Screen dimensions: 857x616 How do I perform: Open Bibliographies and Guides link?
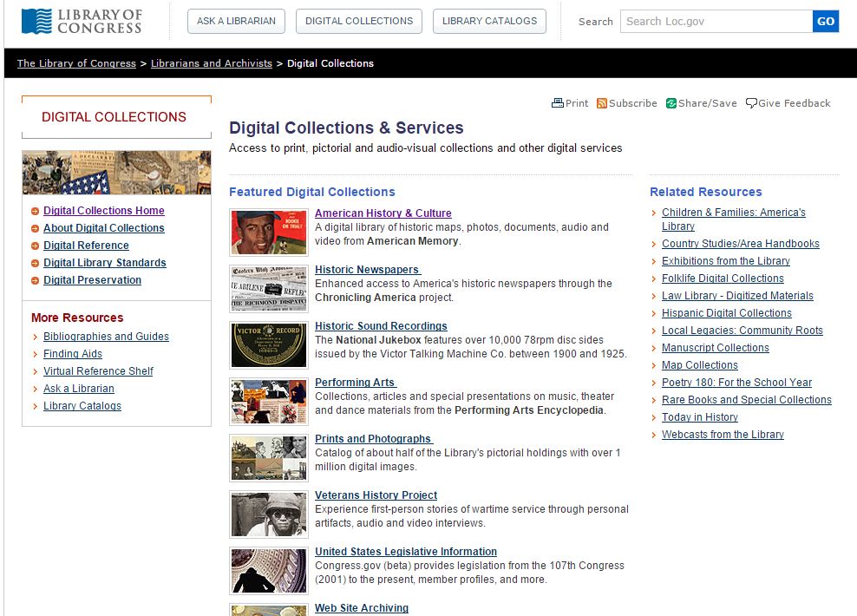106,336
